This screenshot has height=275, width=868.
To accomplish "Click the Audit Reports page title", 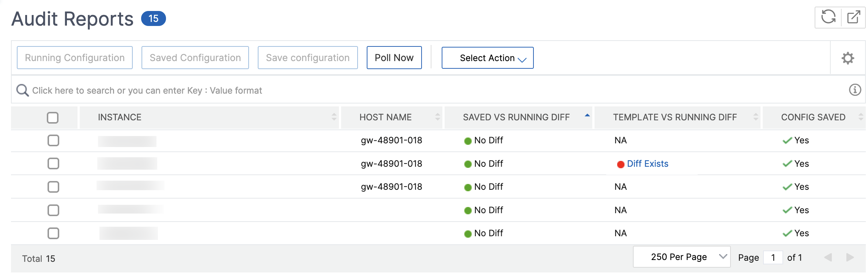I will click(72, 19).
